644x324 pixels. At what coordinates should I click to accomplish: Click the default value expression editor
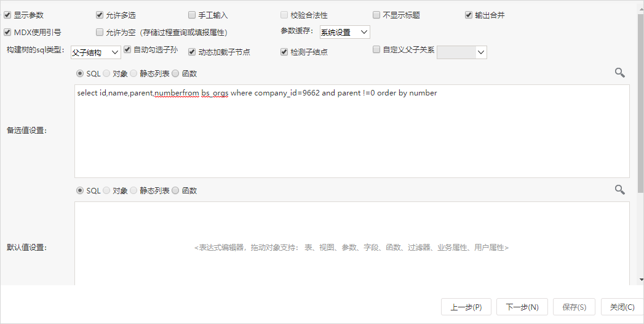coord(352,243)
